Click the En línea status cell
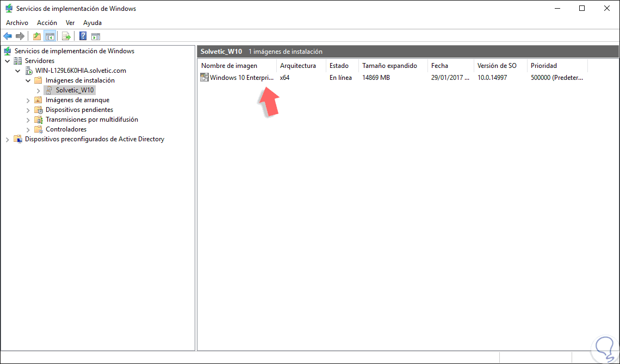Image resolution: width=620 pixels, height=364 pixels. [x=340, y=77]
